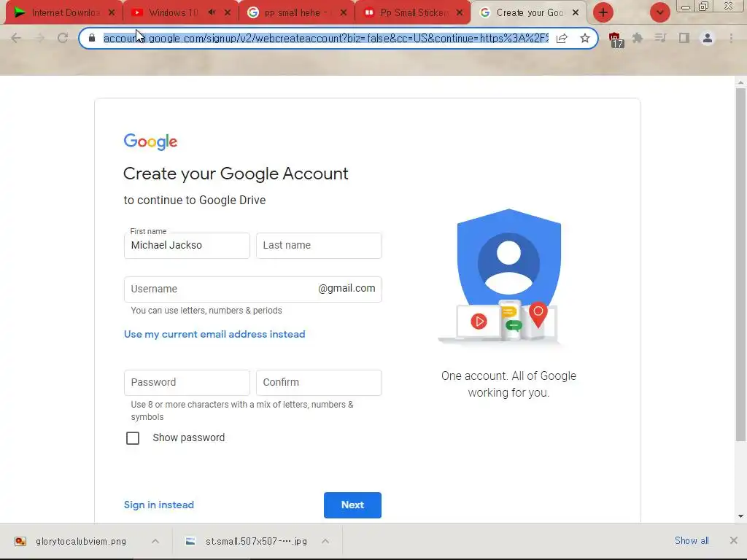Click the Password field
The height and width of the screenshot is (560, 747).
[187, 382]
